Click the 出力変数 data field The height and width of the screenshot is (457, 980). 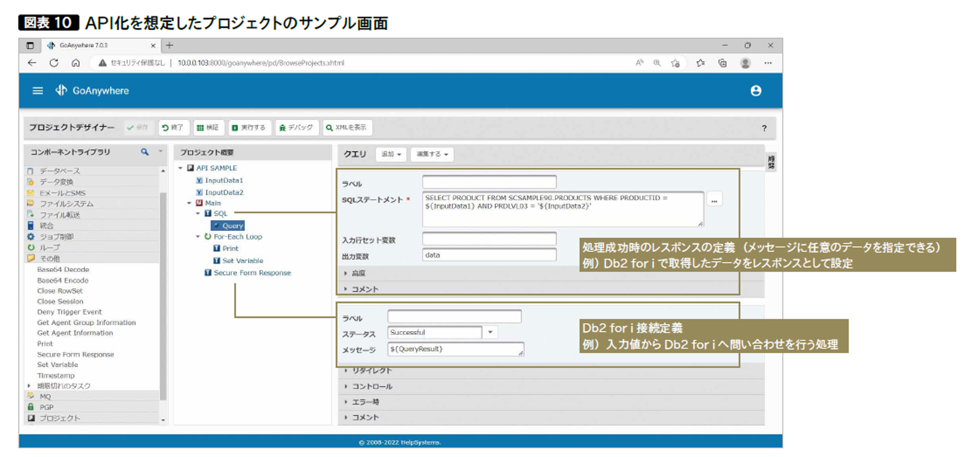click(x=489, y=255)
